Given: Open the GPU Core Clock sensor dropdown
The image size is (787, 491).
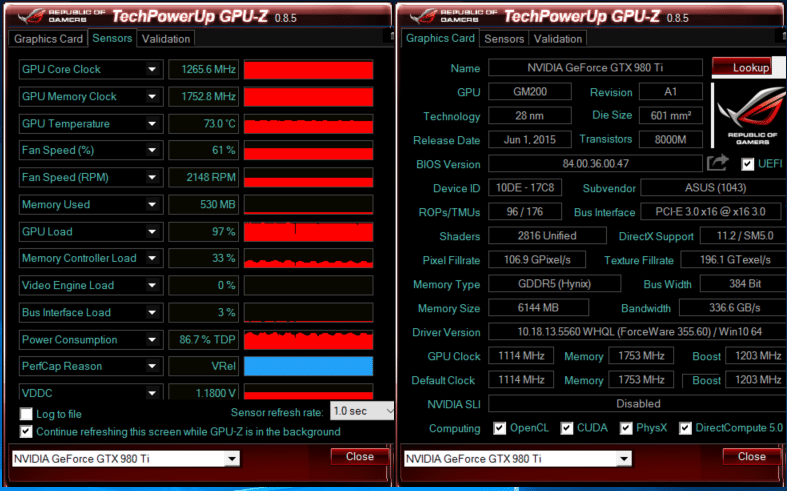Looking at the screenshot, I should tap(152, 69).
